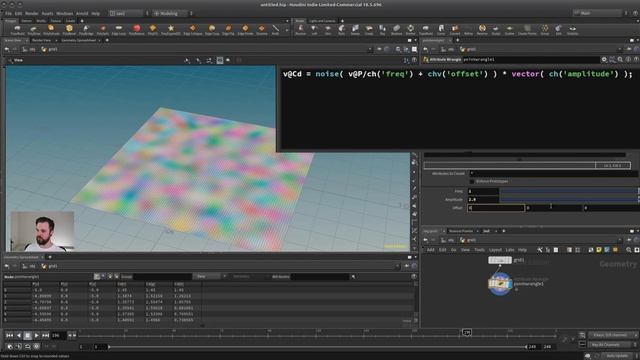Open Add menu in network editor
The image size is (640, 360).
pos(431,250)
